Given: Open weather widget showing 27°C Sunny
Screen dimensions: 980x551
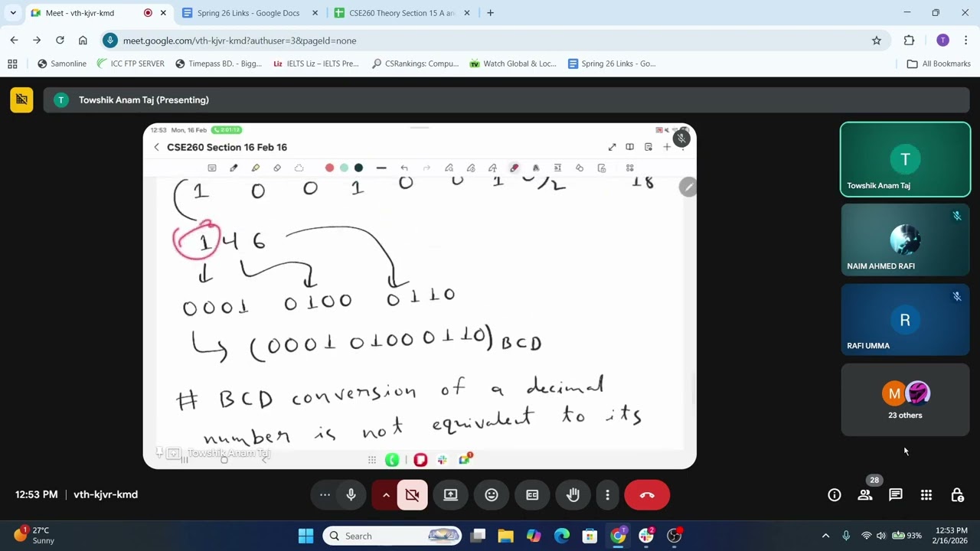Looking at the screenshot, I should pyautogui.click(x=35, y=535).
